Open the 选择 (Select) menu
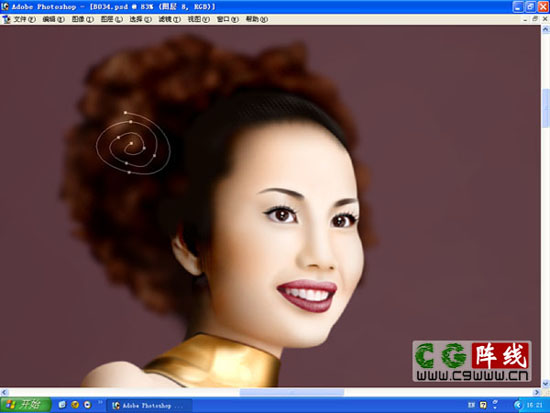Screen dimensions: 550x413 140,19
